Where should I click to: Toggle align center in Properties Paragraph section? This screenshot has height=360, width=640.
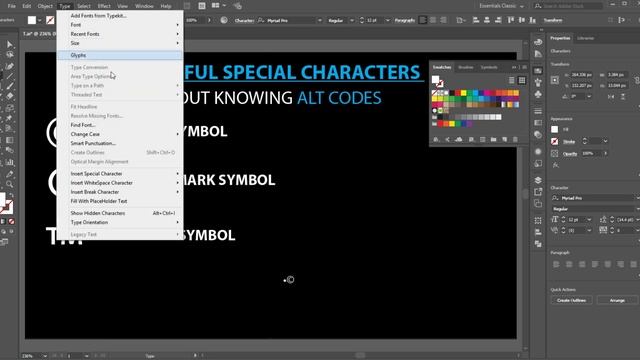569,264
